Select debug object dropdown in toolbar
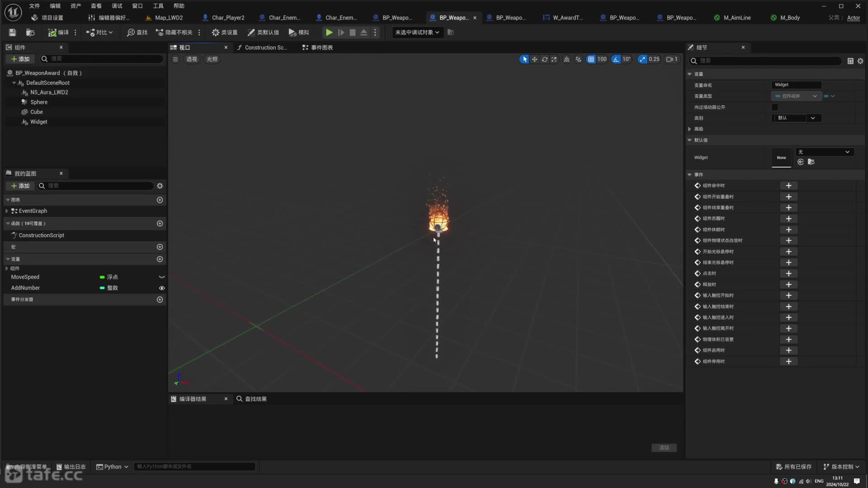 click(x=417, y=33)
